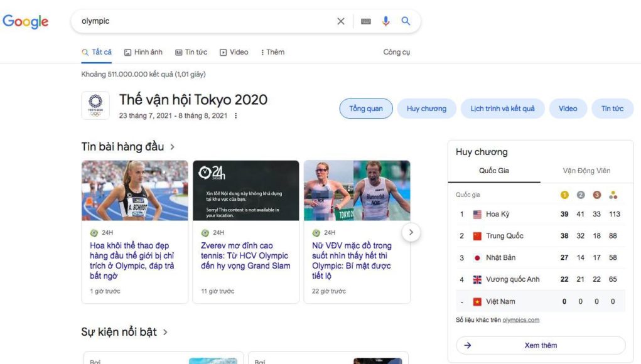Clear the search box with X icon

tap(340, 21)
